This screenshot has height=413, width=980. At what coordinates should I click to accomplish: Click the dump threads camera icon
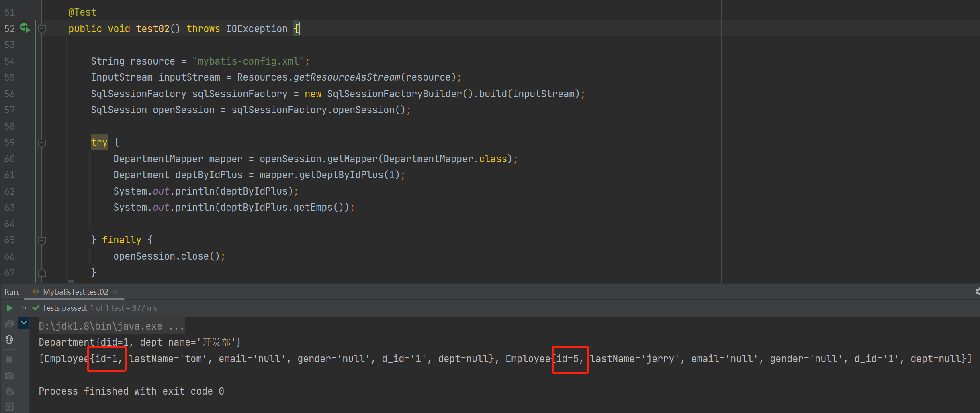click(x=9, y=375)
